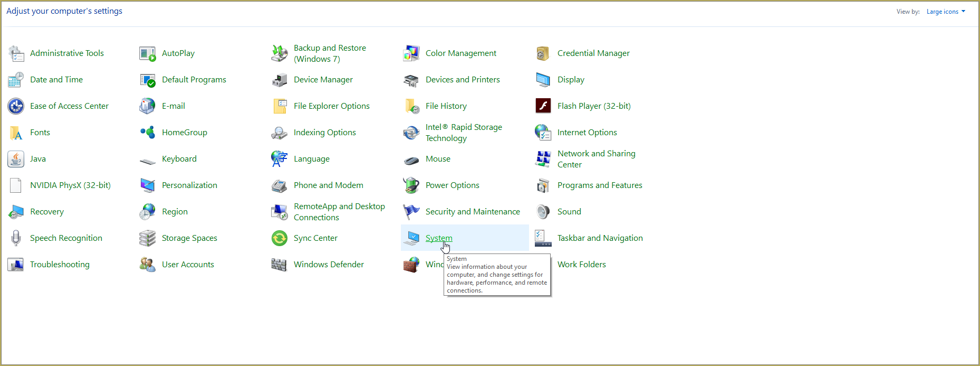Open RemoteApp and Desktop Connections link

point(339,212)
